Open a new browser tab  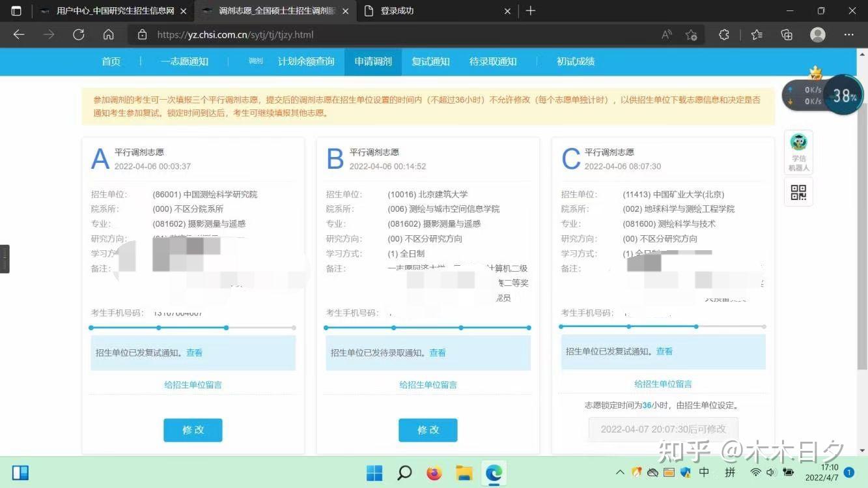531,10
